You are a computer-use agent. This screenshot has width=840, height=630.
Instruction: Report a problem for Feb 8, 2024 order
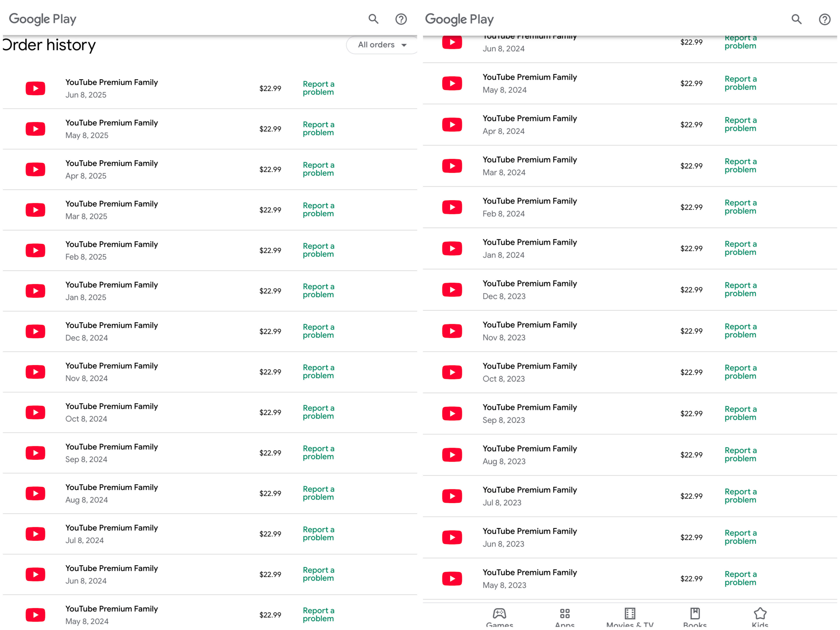click(x=740, y=207)
